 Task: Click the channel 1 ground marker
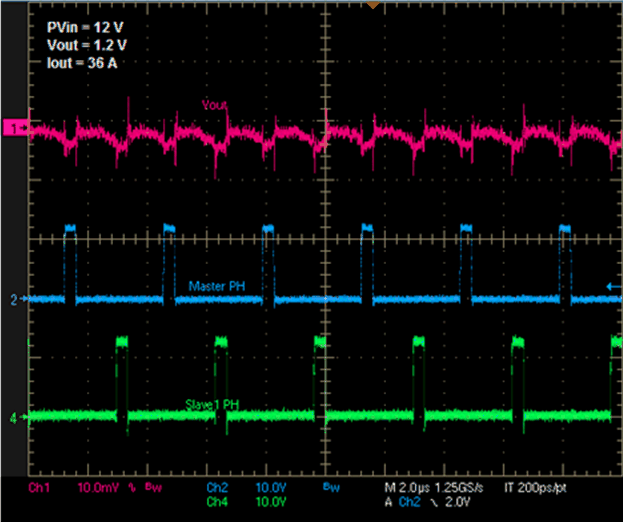click(15, 128)
